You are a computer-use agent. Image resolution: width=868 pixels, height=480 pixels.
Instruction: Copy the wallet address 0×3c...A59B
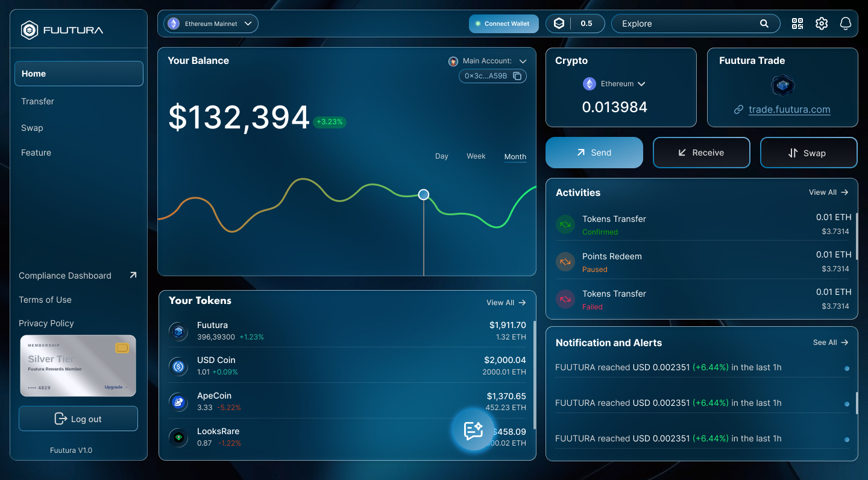pos(517,76)
